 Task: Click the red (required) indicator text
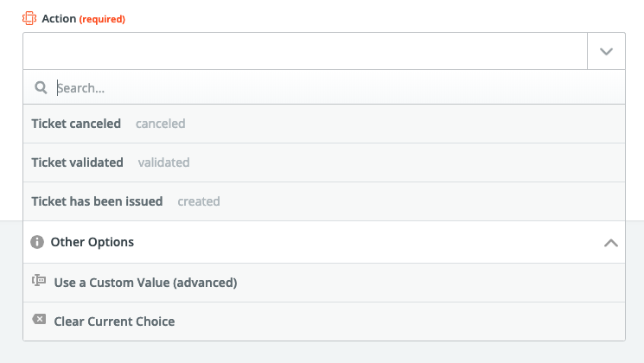pyautogui.click(x=102, y=19)
